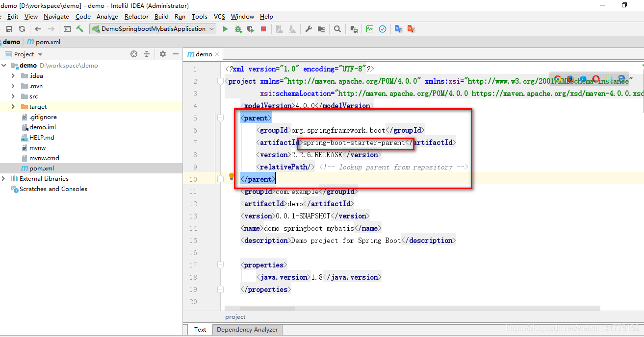Click the translate icon with red background

pyautogui.click(x=411, y=29)
